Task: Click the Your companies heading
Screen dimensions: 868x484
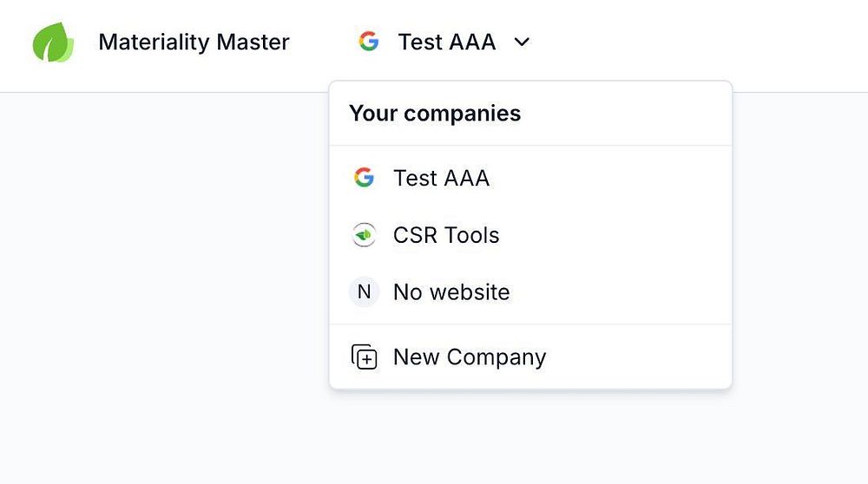Action: click(x=435, y=114)
